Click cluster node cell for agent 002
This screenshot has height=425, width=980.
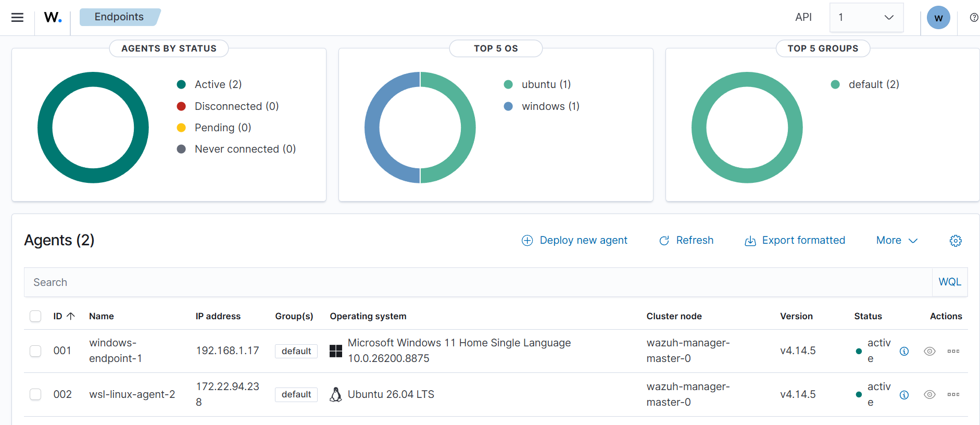pyautogui.click(x=688, y=394)
